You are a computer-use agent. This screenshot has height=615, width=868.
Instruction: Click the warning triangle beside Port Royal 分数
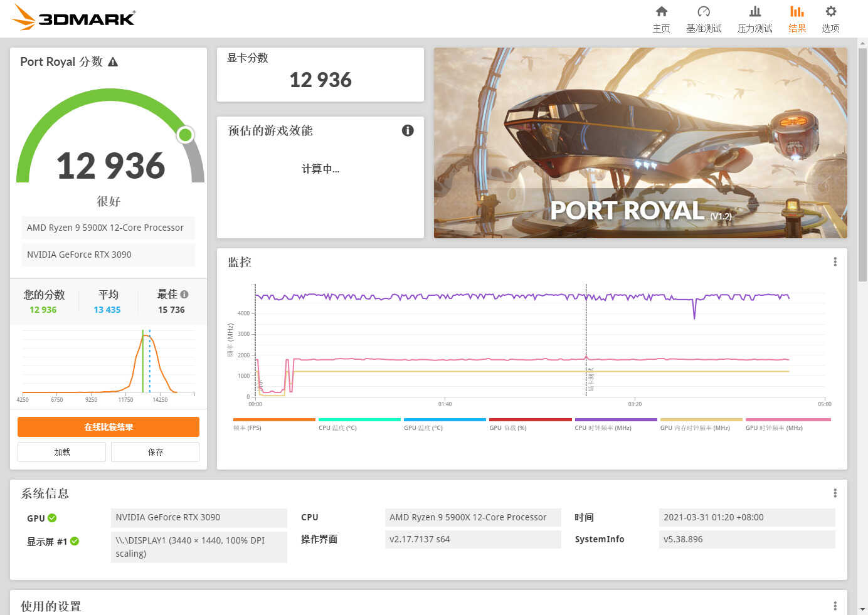(x=113, y=62)
